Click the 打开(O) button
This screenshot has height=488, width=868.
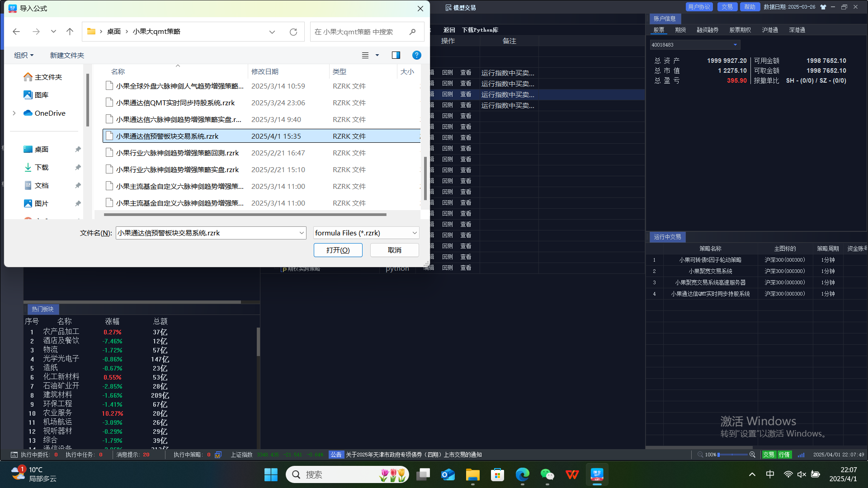tap(338, 250)
